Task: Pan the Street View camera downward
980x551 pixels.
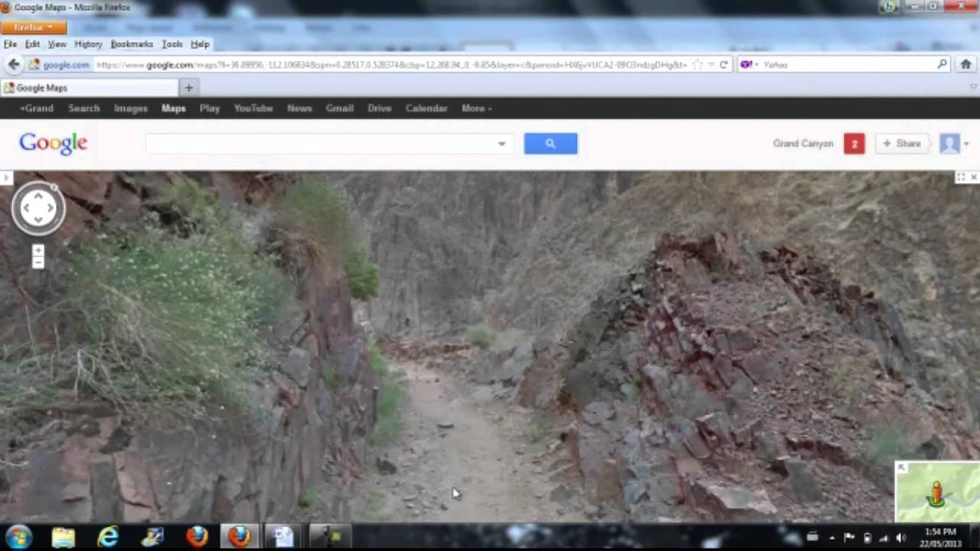Action: click(38, 221)
